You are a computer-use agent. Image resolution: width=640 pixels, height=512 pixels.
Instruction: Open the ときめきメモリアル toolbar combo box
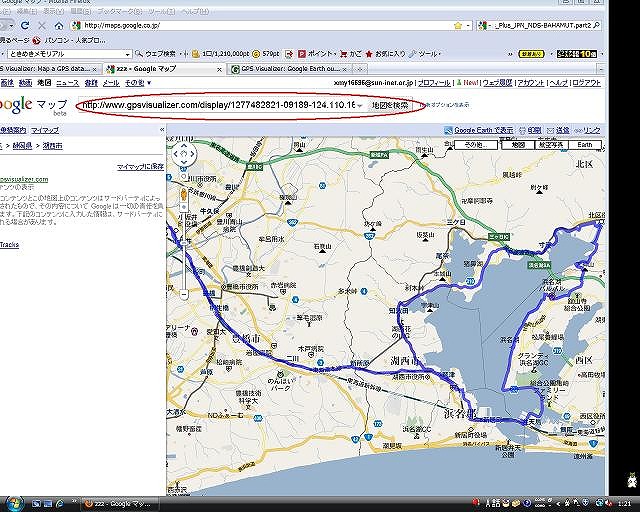[x=69, y=54]
